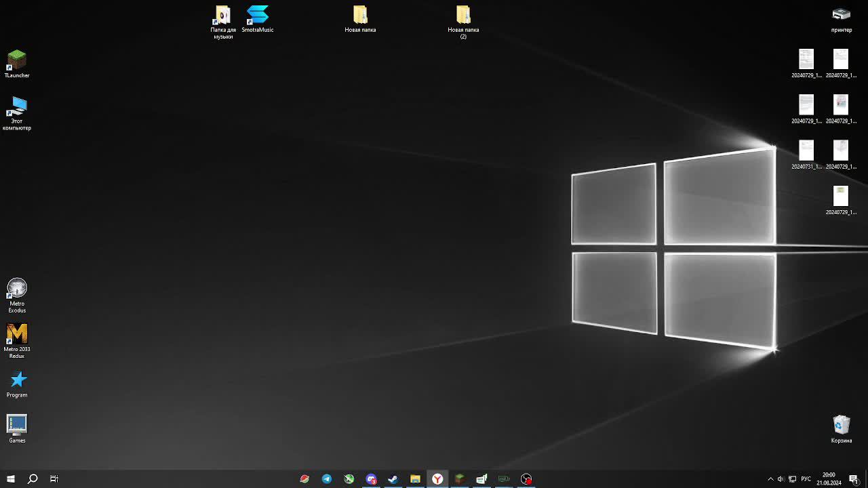Viewport: 868px width, 488px height.
Task: Select the TLauncher desktop icon
Action: 17,61
